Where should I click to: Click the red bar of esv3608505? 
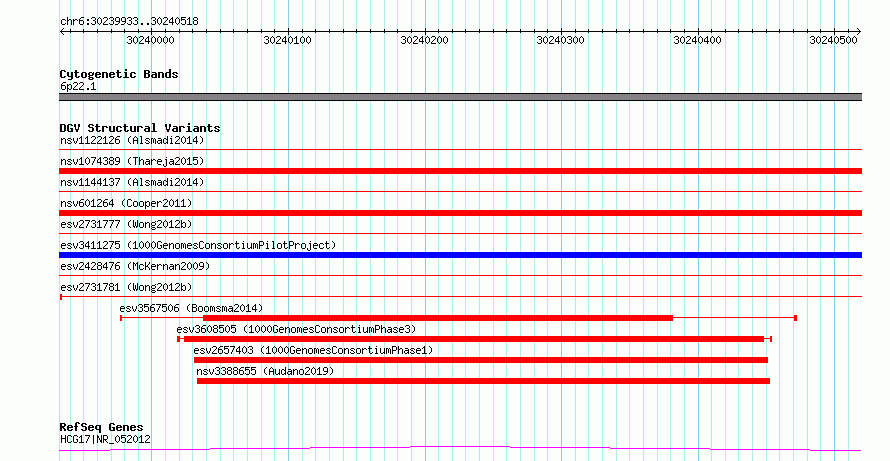click(473, 339)
